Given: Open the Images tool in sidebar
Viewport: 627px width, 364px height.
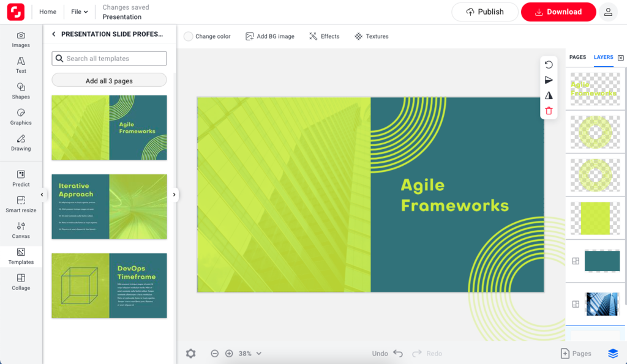Looking at the screenshot, I should (21, 40).
